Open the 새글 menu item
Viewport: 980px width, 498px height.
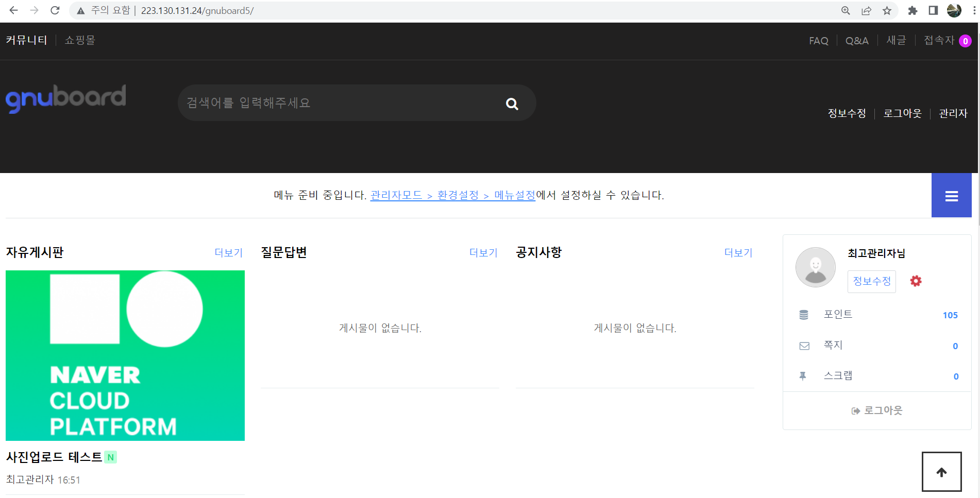tap(896, 40)
